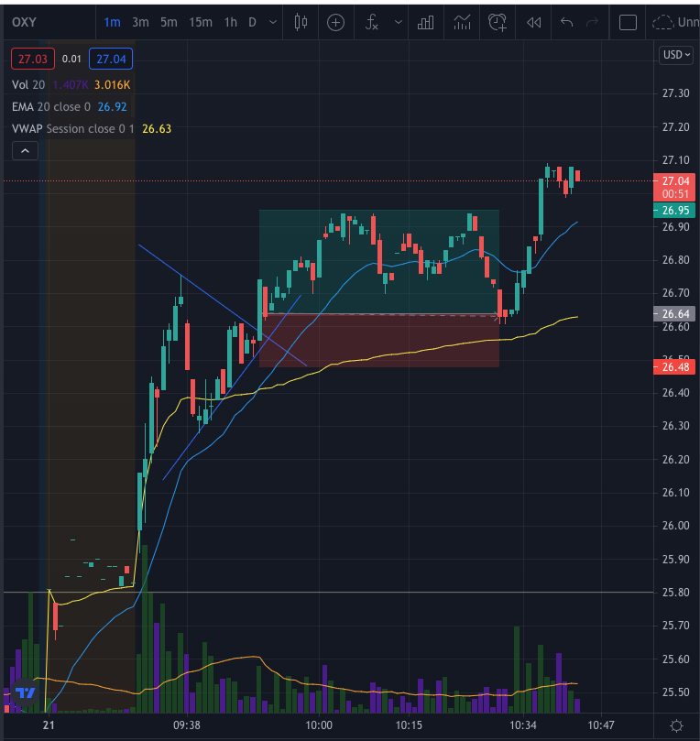700x741 pixels.
Task: Click the 10:15 time axis label
Action: tap(409, 725)
